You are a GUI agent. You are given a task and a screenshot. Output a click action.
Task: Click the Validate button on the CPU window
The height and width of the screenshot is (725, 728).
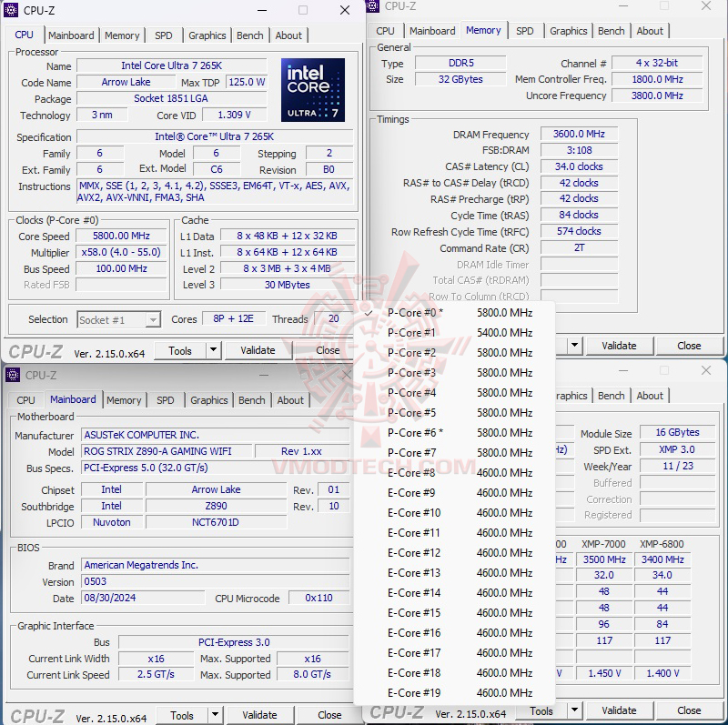point(258,349)
